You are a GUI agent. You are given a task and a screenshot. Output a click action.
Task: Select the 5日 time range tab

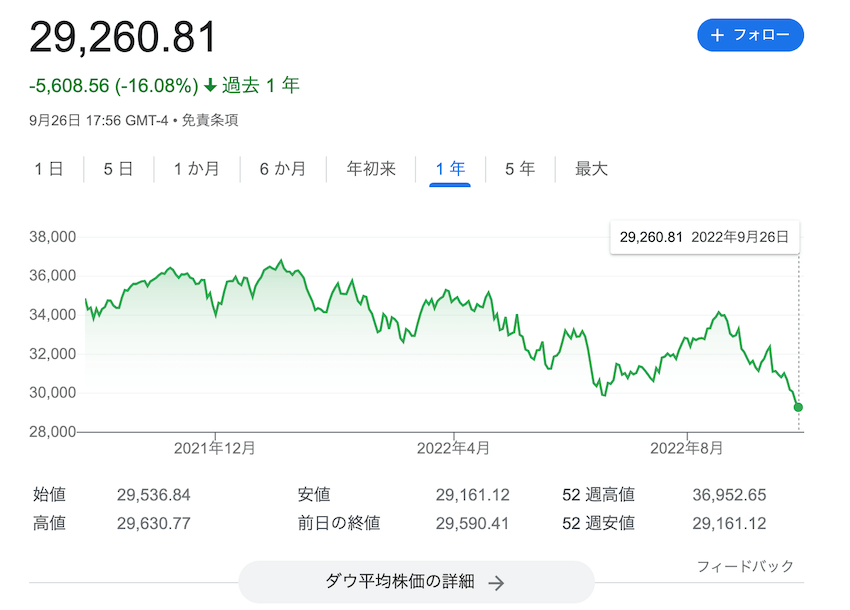(x=118, y=169)
